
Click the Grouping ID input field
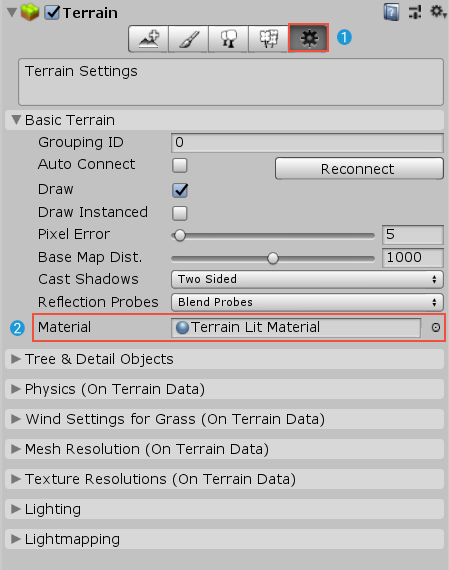coord(307,142)
